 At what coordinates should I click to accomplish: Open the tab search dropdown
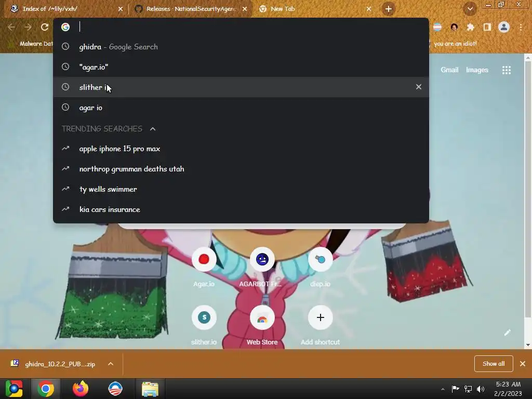click(x=470, y=9)
